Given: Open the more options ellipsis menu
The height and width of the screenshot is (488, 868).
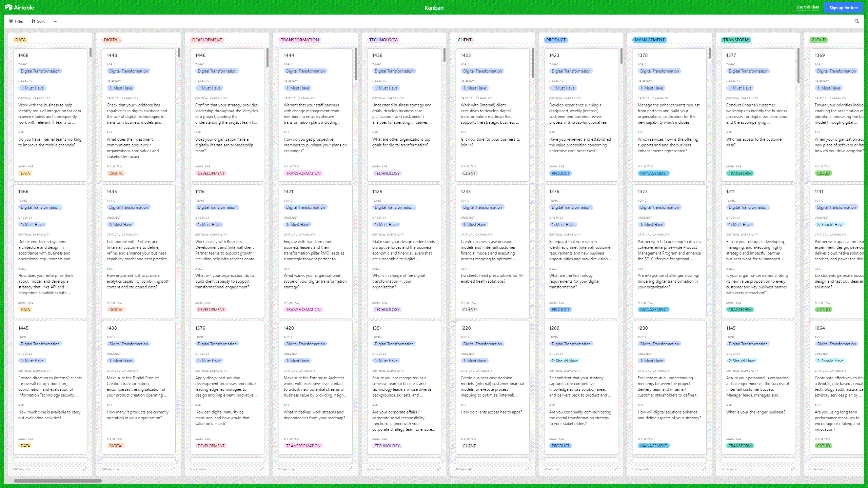Looking at the screenshot, I should tap(56, 21).
